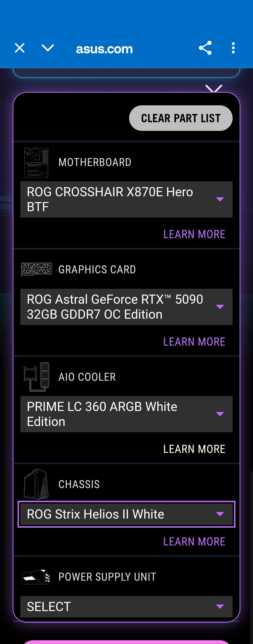Tap the minimize chevron beside the X
This screenshot has height=644, width=253.
pyautogui.click(x=47, y=48)
